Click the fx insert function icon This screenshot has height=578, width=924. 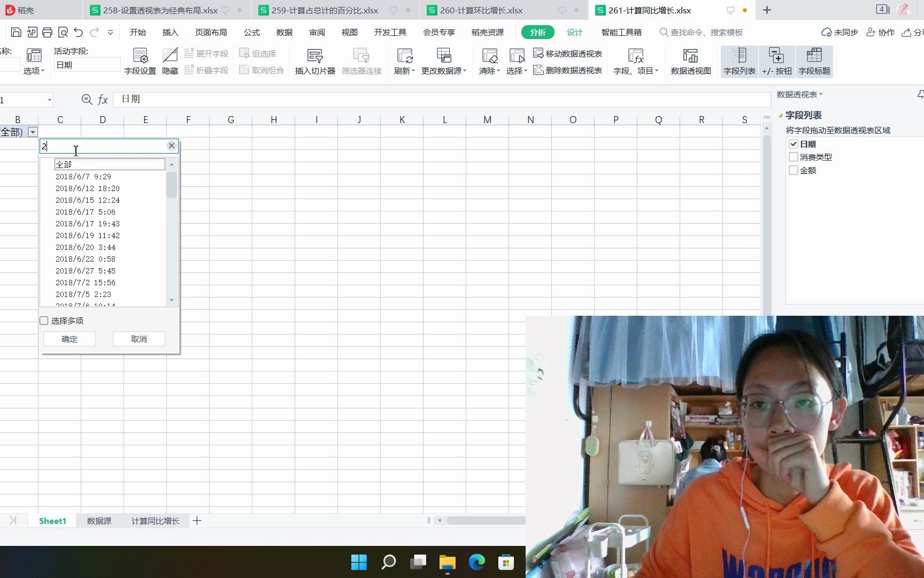point(103,100)
